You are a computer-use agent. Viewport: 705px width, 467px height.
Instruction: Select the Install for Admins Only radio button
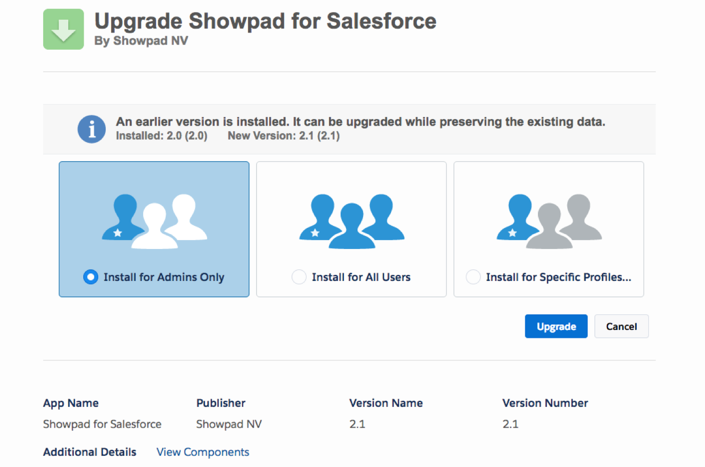(x=91, y=277)
